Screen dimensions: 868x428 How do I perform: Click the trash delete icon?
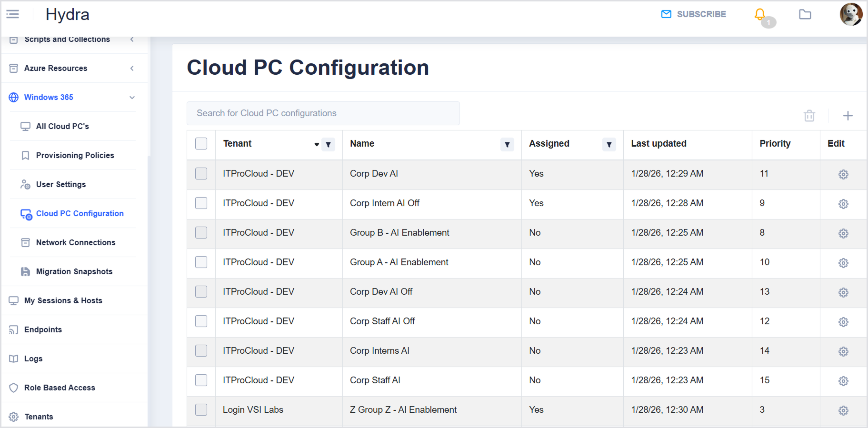809,116
